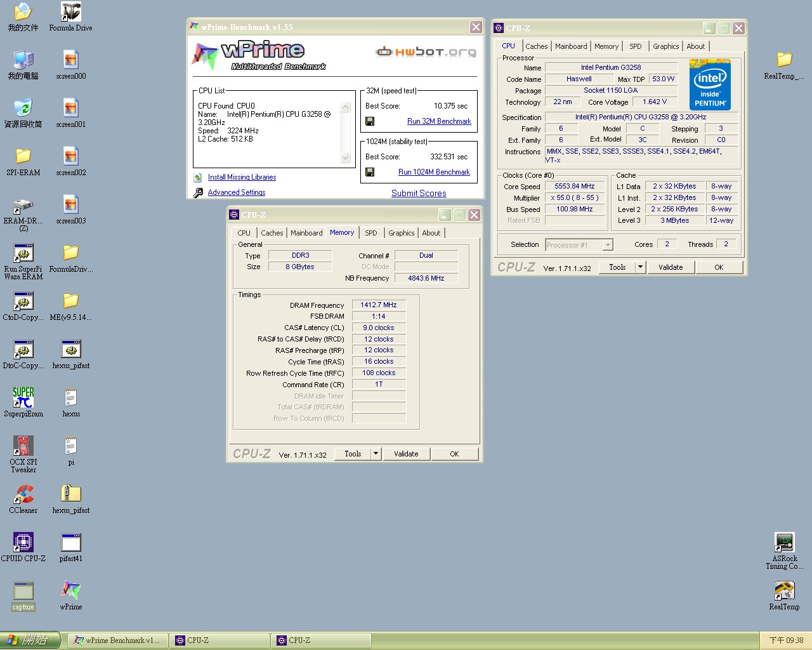Run the 1024M Benchmark
This screenshot has height=650, width=812.
pyautogui.click(x=434, y=172)
